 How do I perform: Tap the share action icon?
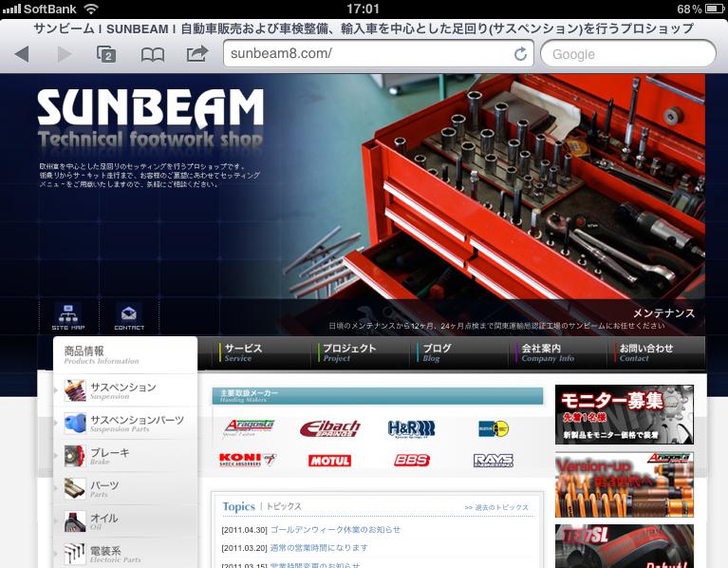click(x=196, y=54)
